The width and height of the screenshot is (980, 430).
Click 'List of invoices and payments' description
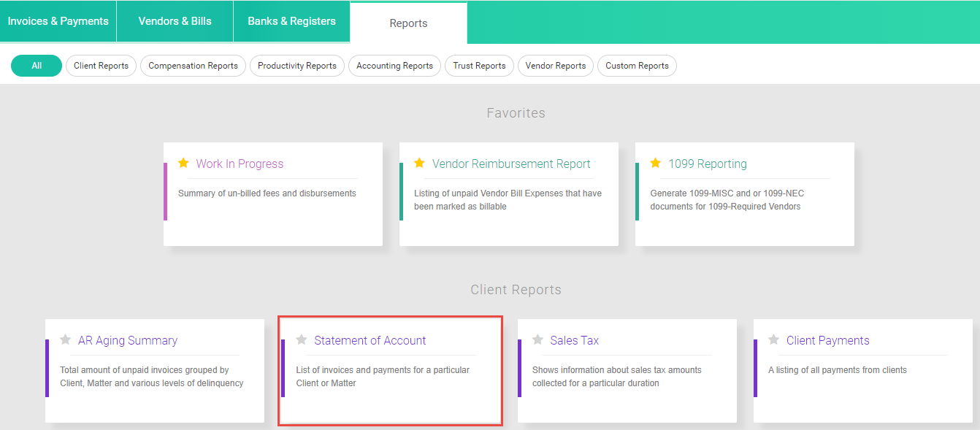coord(383,377)
